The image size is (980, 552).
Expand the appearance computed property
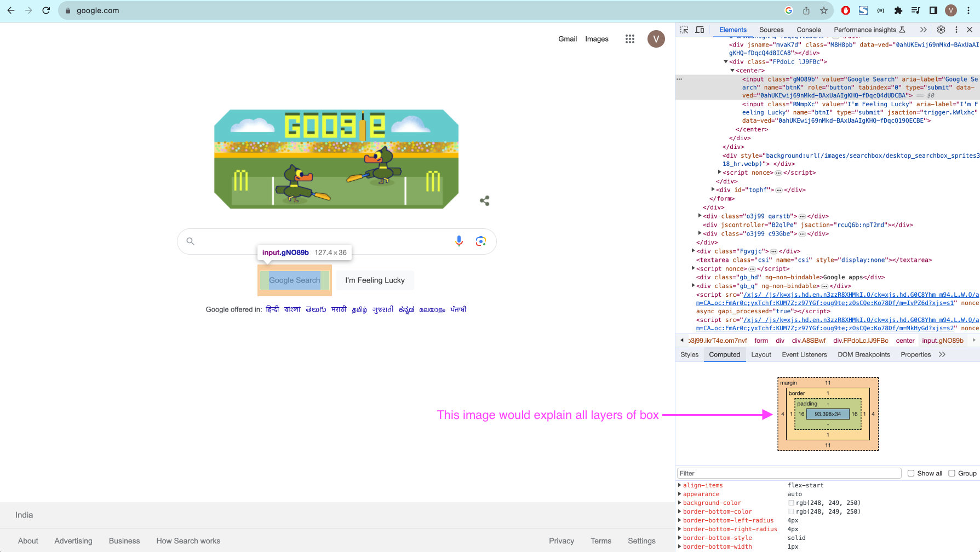tap(679, 494)
